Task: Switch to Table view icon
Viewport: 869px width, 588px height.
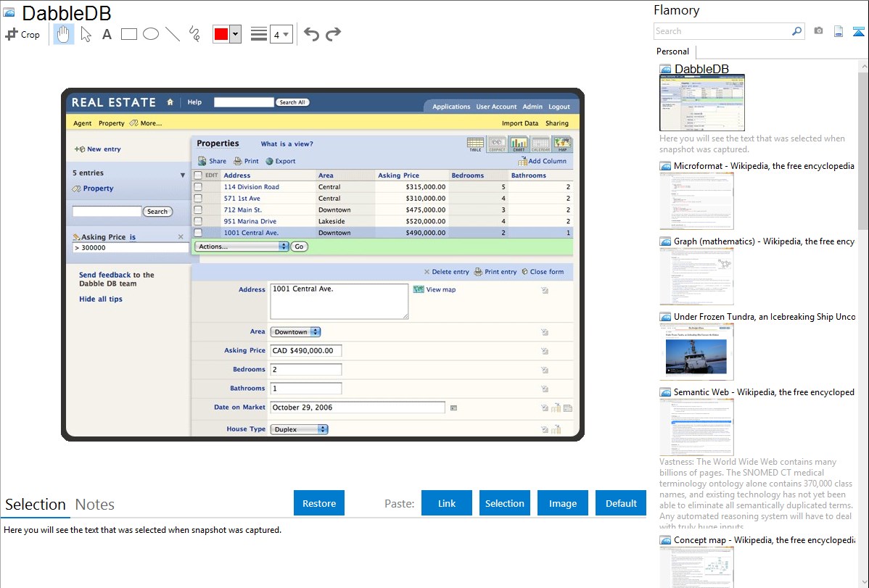Action: pos(475,144)
